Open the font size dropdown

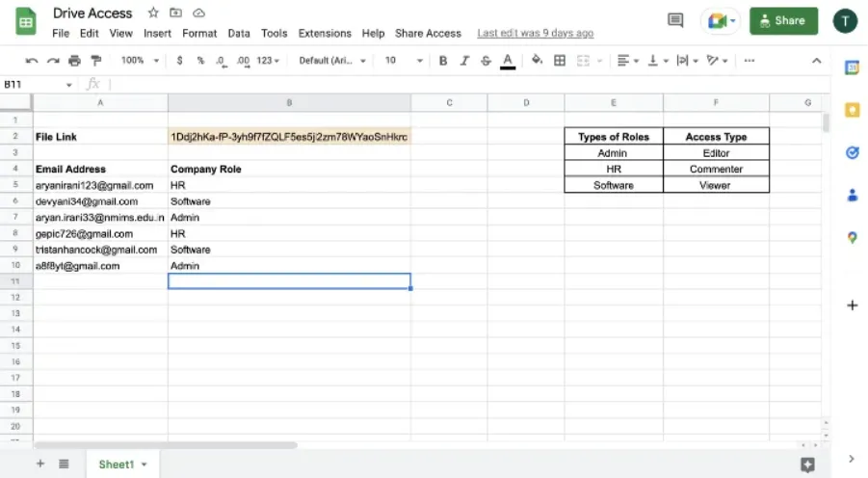(x=404, y=61)
